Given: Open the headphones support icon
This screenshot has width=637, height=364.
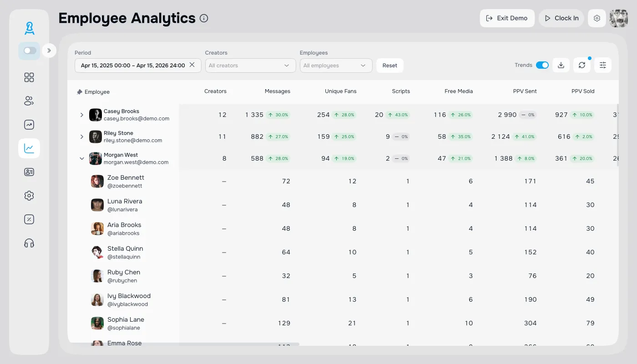Looking at the screenshot, I should [29, 243].
